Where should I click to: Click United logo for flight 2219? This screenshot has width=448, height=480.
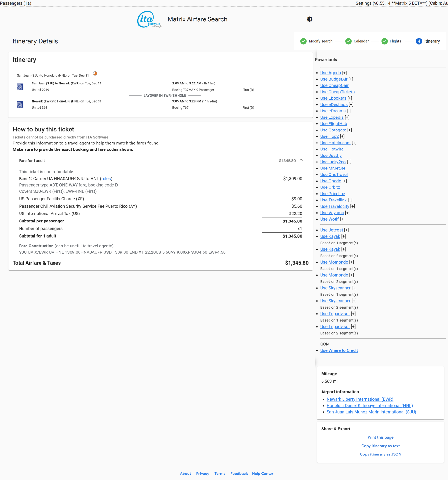(20, 87)
